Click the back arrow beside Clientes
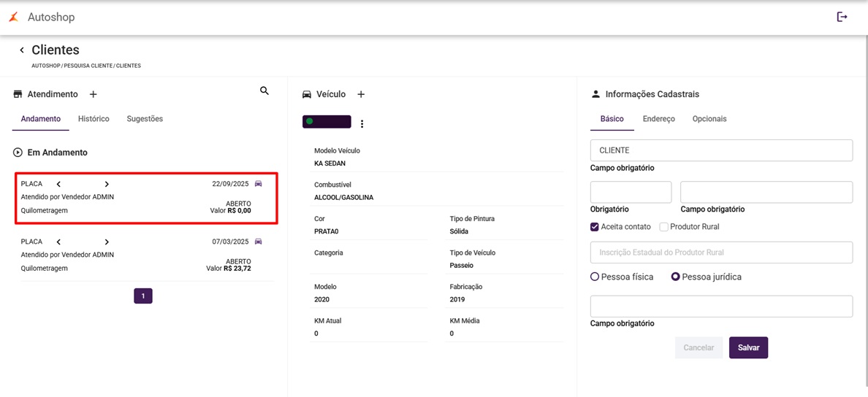 pos(22,50)
